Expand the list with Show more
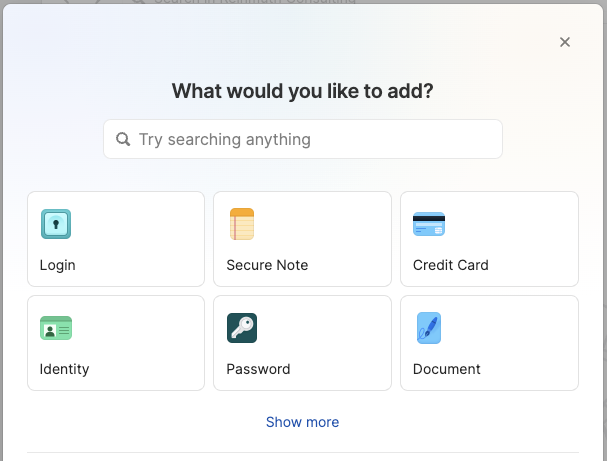Viewport: 607px width, 461px height. 302,422
